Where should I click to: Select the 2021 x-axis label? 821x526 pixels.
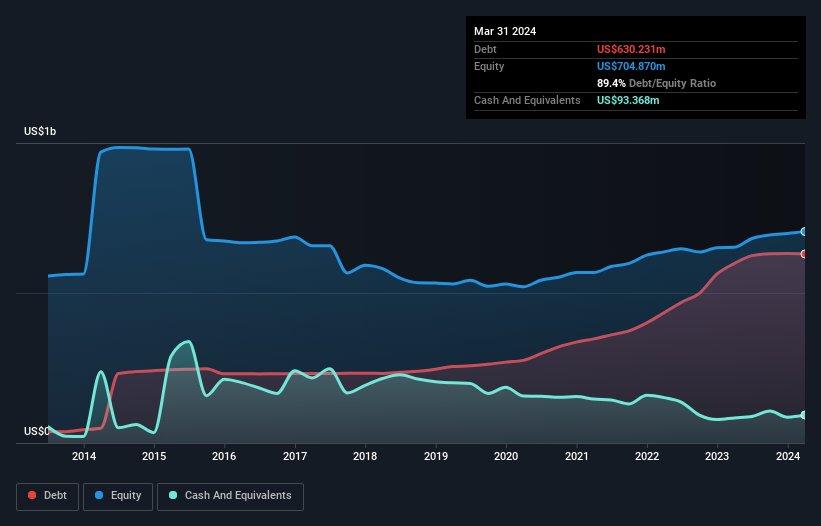tap(576, 456)
